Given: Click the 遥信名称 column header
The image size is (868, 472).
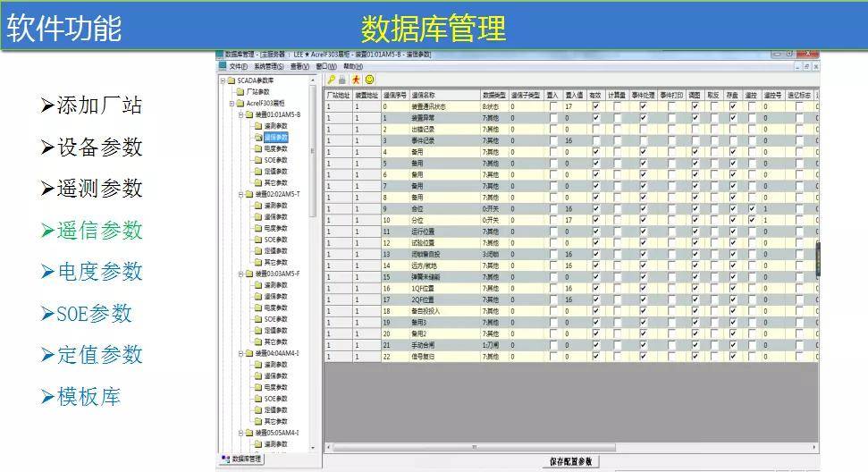Looking at the screenshot, I should point(423,94).
